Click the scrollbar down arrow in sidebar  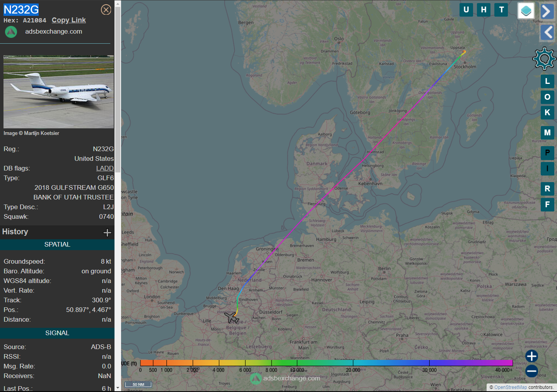[118, 388]
